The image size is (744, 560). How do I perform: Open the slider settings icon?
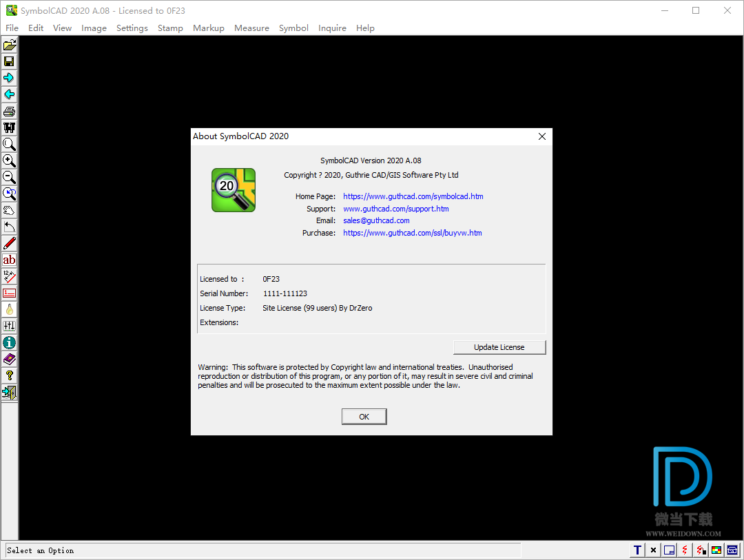coord(10,326)
